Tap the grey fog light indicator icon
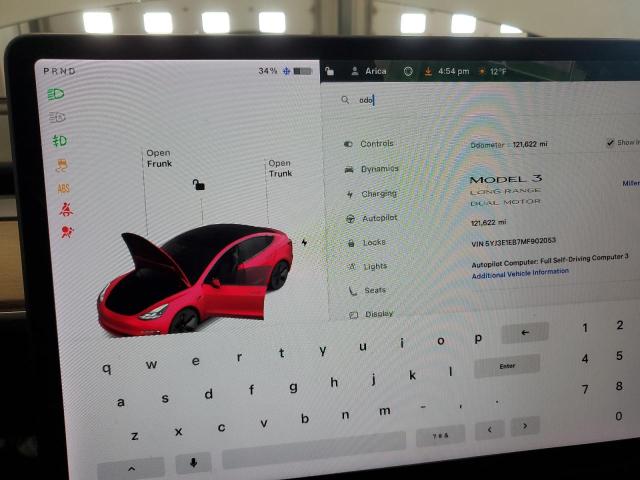The image size is (640, 480). [57, 118]
